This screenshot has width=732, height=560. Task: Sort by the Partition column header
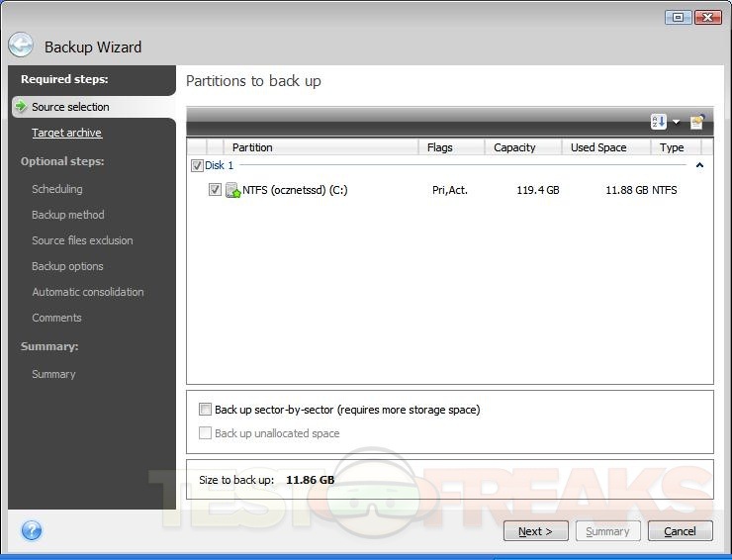[320, 147]
